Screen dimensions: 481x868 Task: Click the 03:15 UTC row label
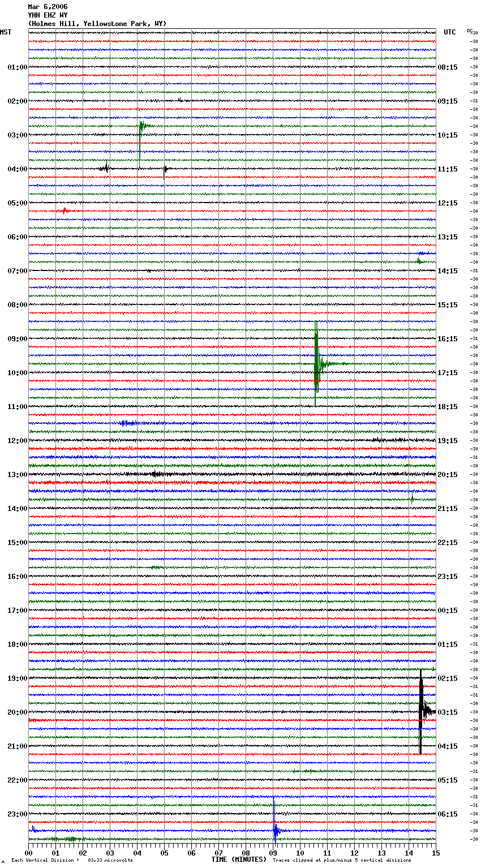448,712
